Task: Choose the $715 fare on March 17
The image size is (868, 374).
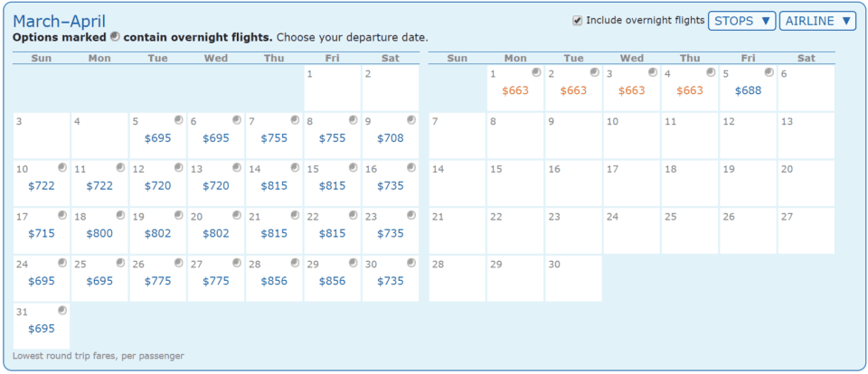Action: pos(42,233)
